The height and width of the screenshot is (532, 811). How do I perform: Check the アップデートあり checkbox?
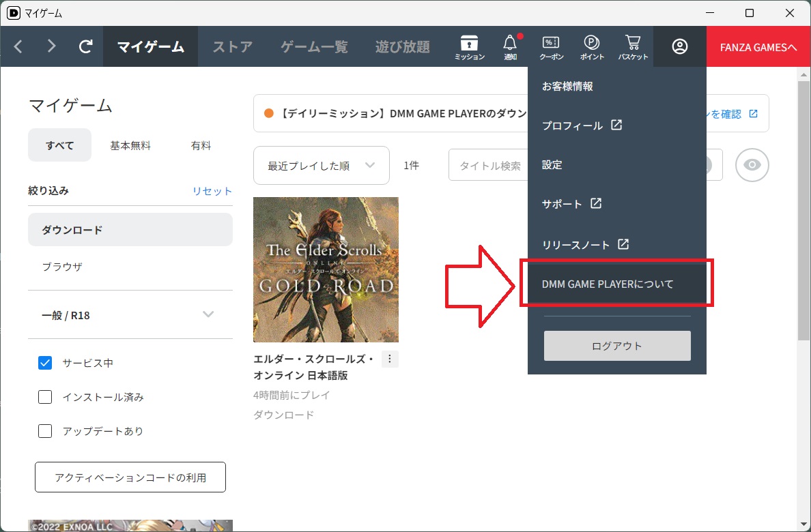point(45,431)
